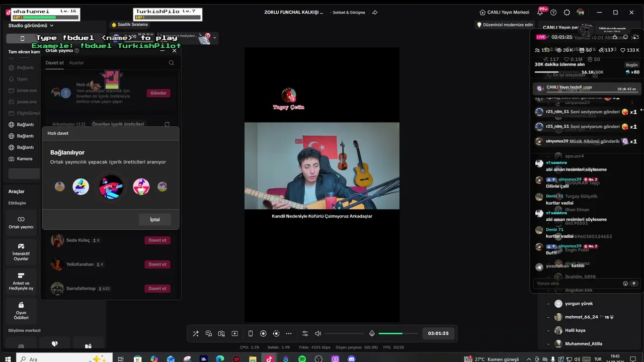
Task: Open the AI camera capture tool
Action: pyautogui.click(x=221, y=333)
